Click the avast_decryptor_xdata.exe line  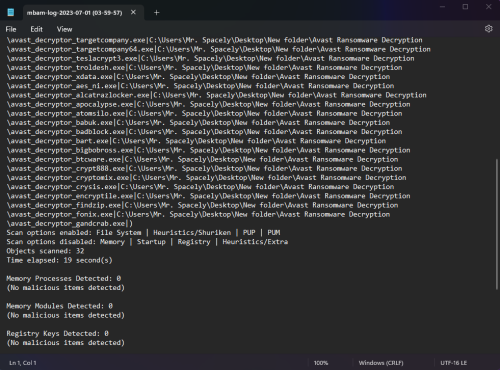198,77
